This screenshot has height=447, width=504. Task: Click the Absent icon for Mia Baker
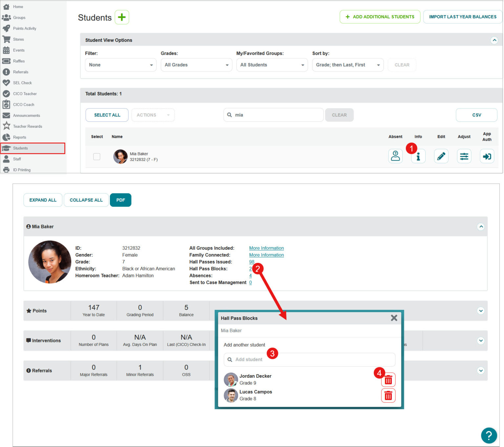coord(395,156)
